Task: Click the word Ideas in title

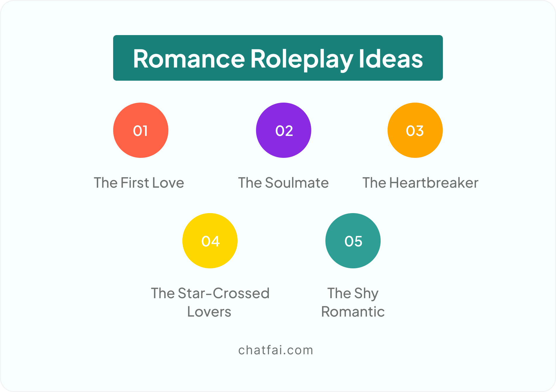Action: tap(391, 58)
